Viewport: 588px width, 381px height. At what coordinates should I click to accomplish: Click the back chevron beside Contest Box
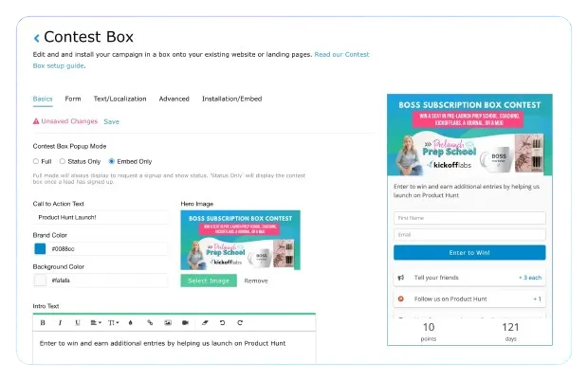tap(36, 39)
